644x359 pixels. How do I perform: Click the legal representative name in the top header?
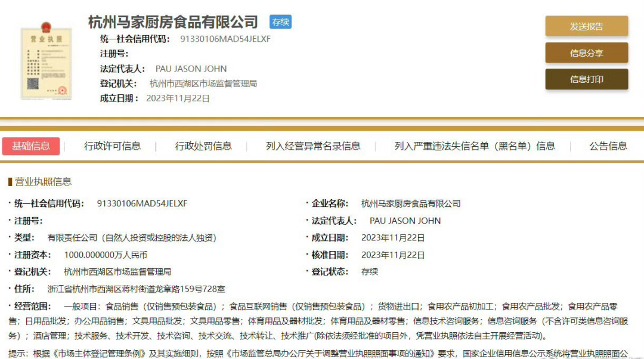pyautogui.click(x=191, y=69)
